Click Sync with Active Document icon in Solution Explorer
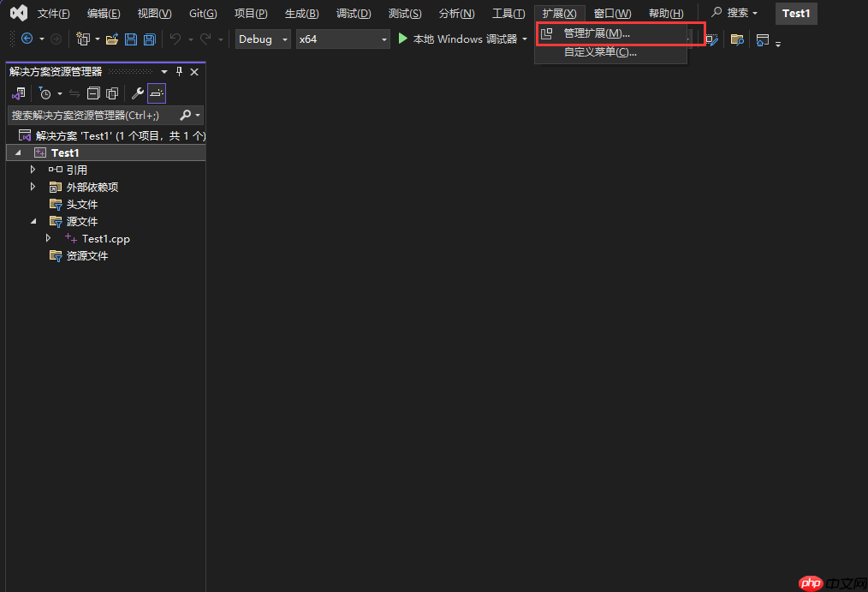Image resolution: width=868 pixels, height=592 pixels. 73,93
